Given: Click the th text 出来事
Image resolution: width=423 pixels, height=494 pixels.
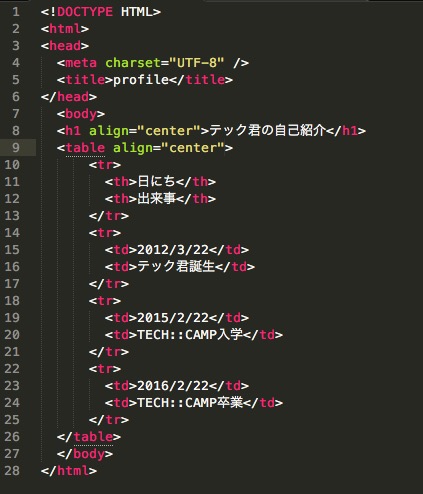Looking at the screenshot, I should 156,199.
